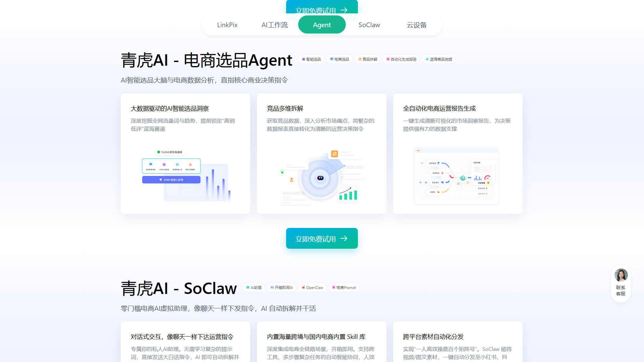644x362 pixels.
Task: Click the 25W+电商人在用 button in illustration
Action: tap(171, 180)
